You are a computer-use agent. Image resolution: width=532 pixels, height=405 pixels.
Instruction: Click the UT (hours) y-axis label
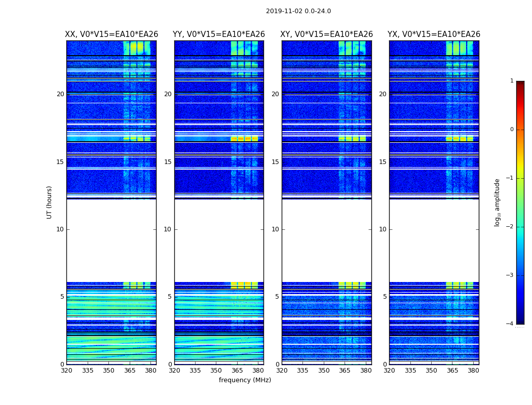pos(50,202)
